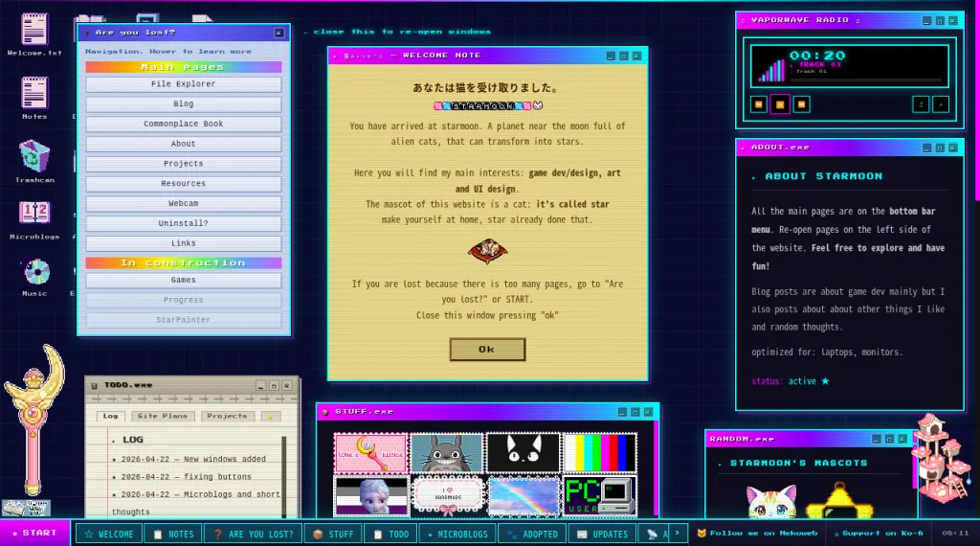Open Commonplace Book page

[183, 124]
